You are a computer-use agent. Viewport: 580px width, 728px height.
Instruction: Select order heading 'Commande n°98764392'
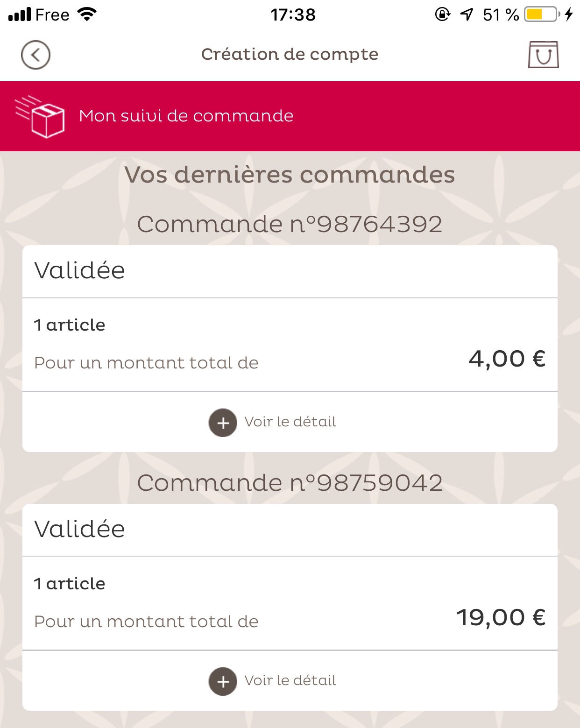coord(290,224)
